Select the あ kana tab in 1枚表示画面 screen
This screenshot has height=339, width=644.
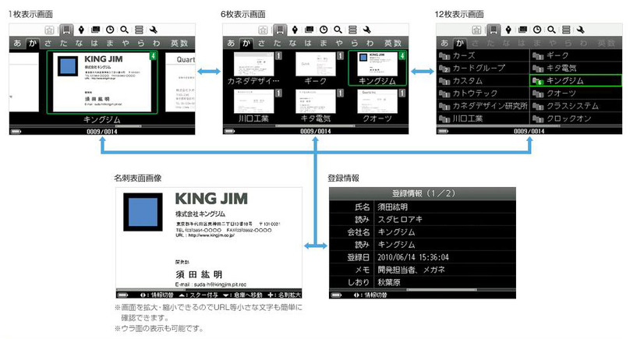(x=17, y=43)
